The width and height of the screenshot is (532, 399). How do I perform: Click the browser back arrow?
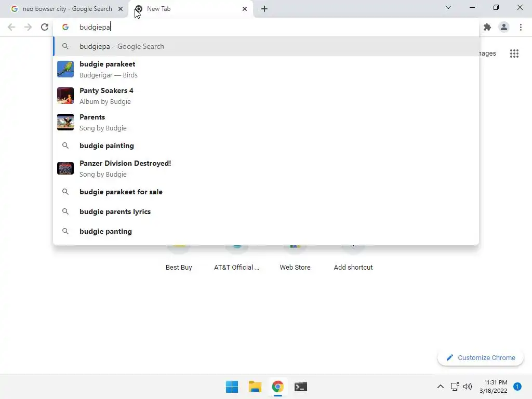[11, 27]
